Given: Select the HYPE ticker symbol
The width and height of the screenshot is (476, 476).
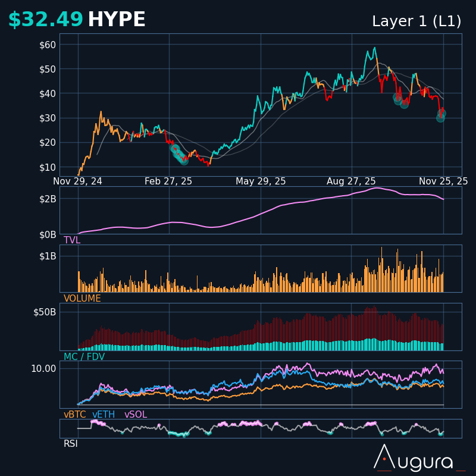Looking at the screenshot, I should click(117, 20).
